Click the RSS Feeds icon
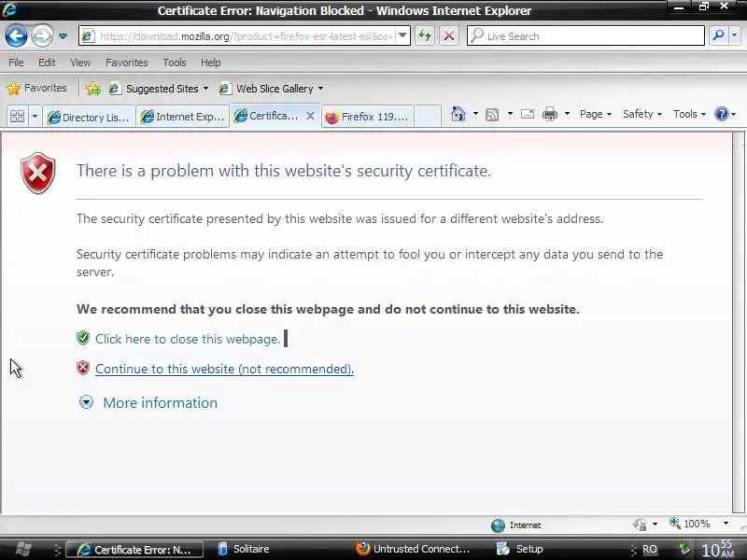 coord(492,114)
